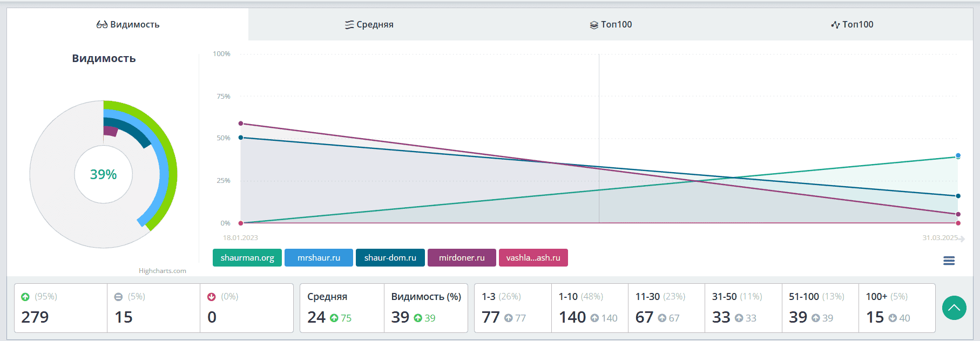980x341 pixels.
Task: Switch to the Средняя tab
Action: click(369, 24)
